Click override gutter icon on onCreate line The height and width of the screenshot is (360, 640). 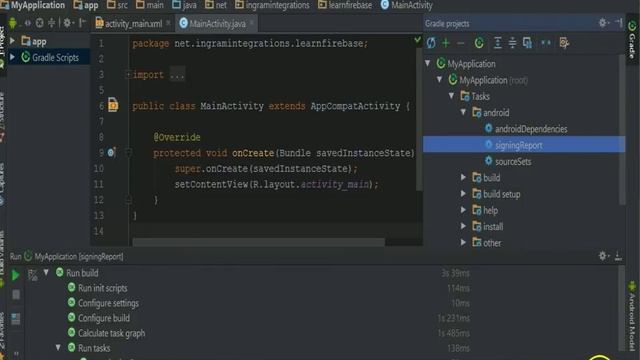pos(111,153)
